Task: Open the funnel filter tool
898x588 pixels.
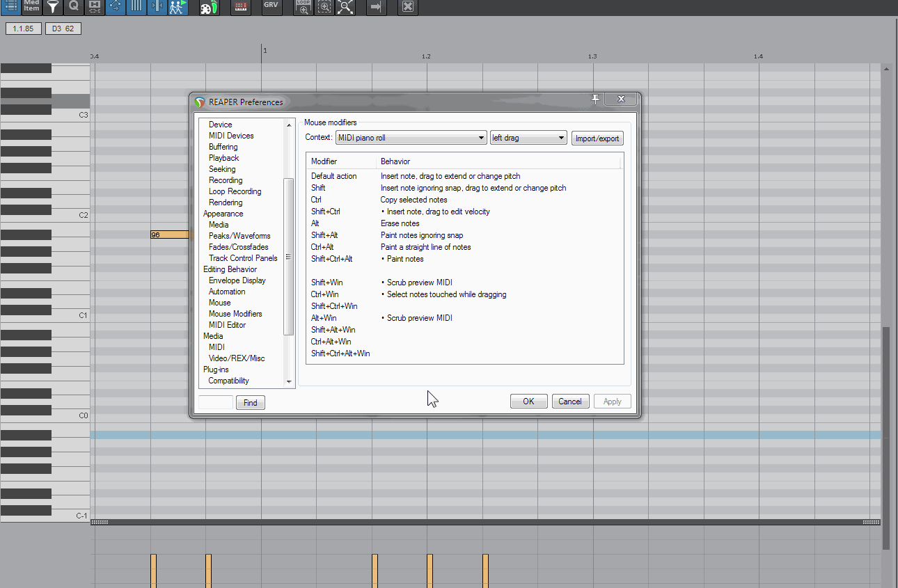Action: tap(53, 7)
